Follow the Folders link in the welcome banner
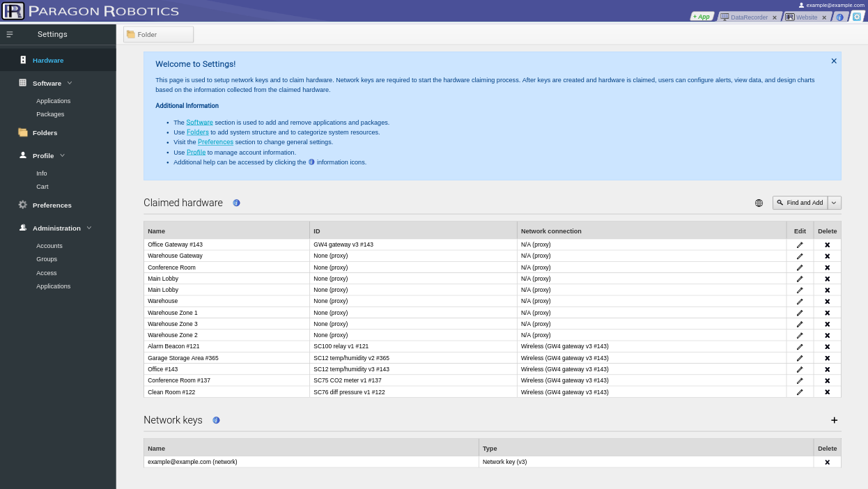The width and height of the screenshot is (868, 489). [x=198, y=132]
